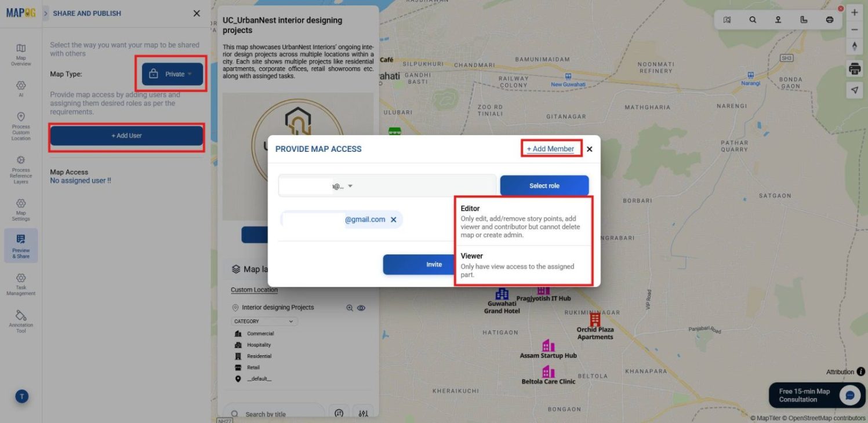Open Map Overview in the sidebar

[21, 55]
